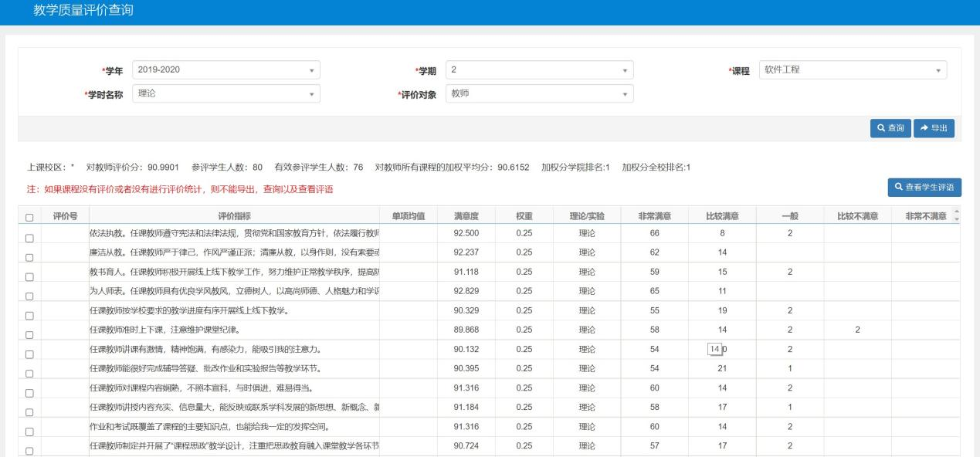
Task: Check the row for 为人师表
Action: [x=29, y=296]
